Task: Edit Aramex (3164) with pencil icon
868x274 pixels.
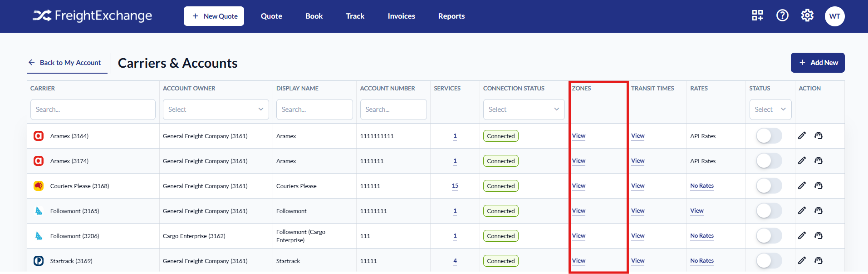Action: click(802, 135)
